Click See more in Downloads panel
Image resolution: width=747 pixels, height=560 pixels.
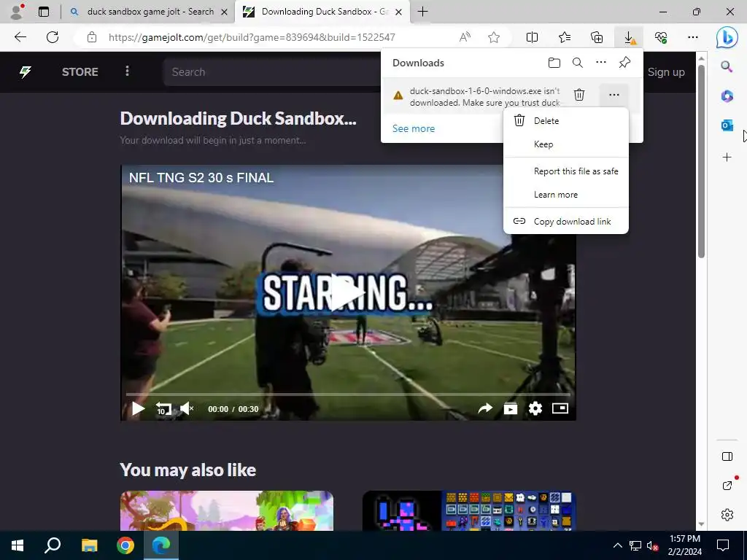[x=414, y=128]
